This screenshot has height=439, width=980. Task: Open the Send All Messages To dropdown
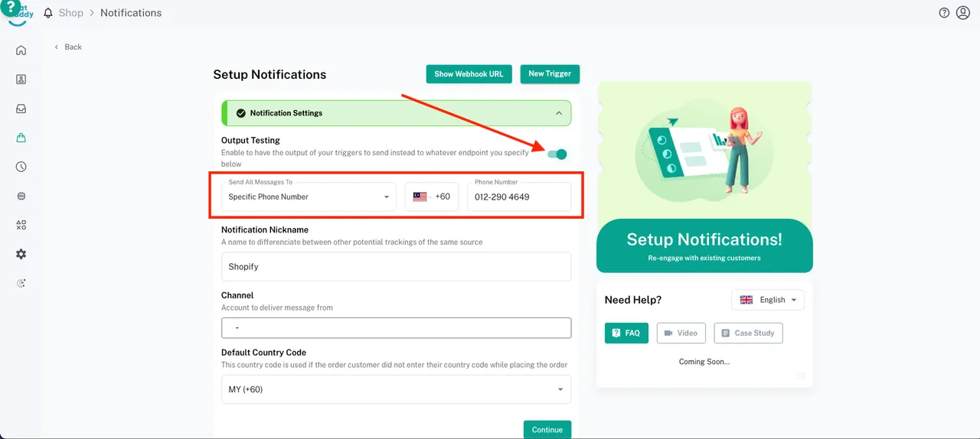[x=309, y=197]
